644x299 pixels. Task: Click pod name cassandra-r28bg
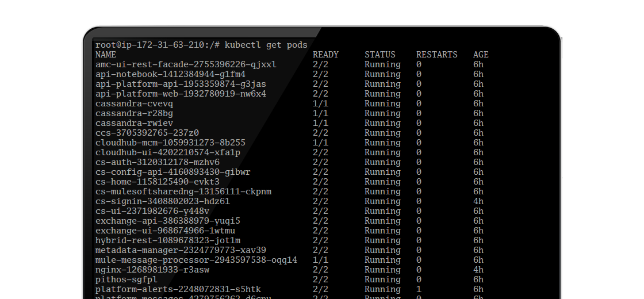coord(134,113)
